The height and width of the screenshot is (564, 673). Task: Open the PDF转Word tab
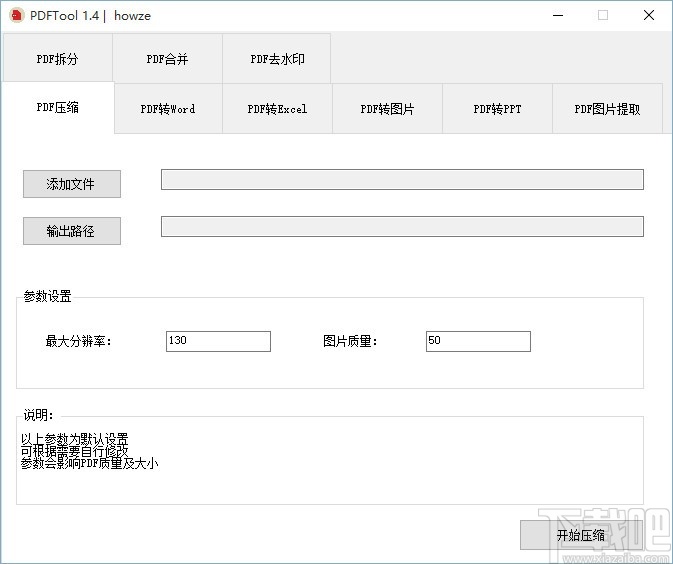click(168, 109)
